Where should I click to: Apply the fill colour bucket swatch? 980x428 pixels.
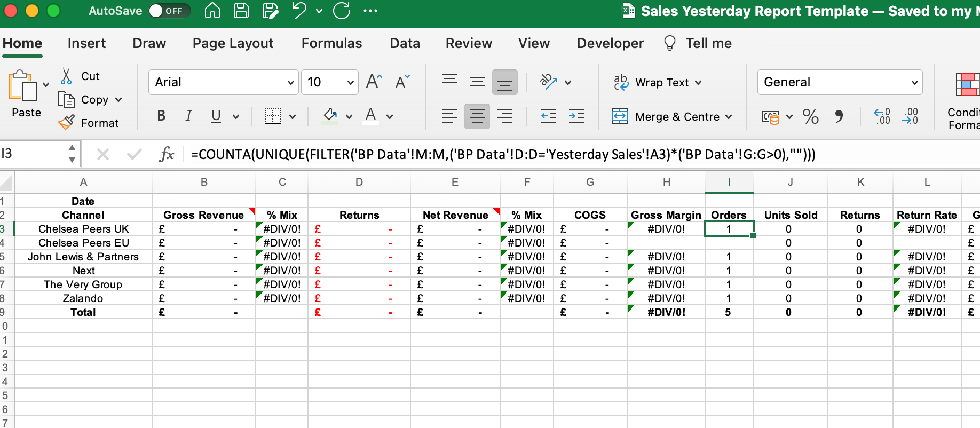[x=330, y=116]
